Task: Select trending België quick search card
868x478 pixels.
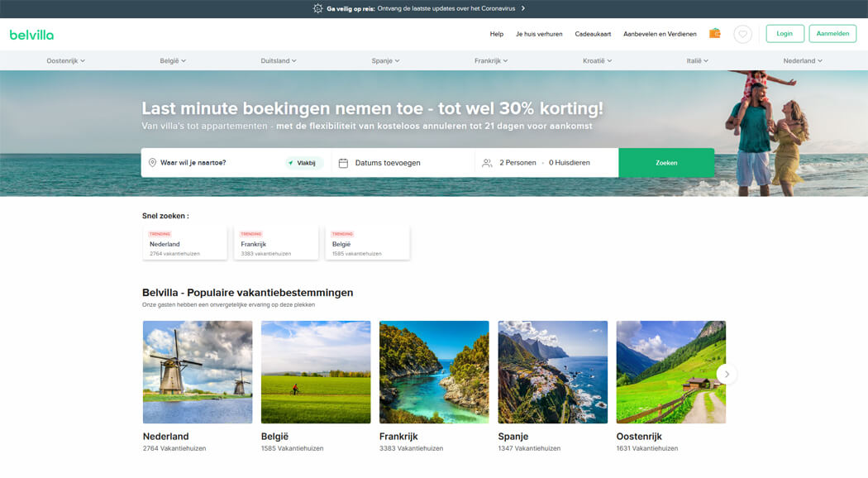Action: pos(368,242)
